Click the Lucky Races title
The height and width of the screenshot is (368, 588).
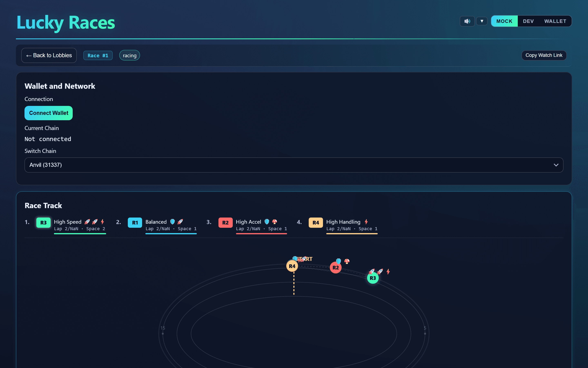[66, 22]
